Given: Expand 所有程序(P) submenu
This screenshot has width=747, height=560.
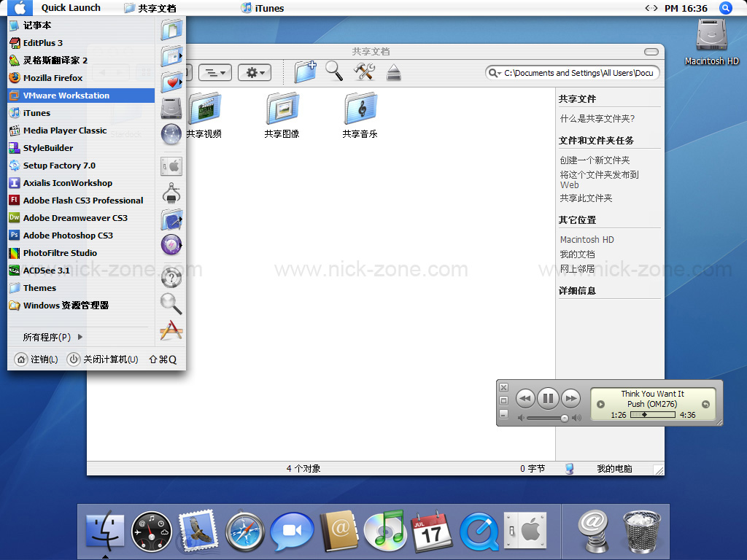Looking at the screenshot, I should point(53,337).
